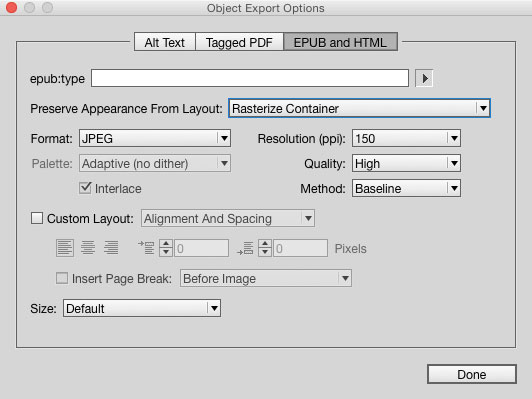Check the Insert Page Break option
Image resolution: width=532 pixels, height=399 pixels.
coord(62,278)
